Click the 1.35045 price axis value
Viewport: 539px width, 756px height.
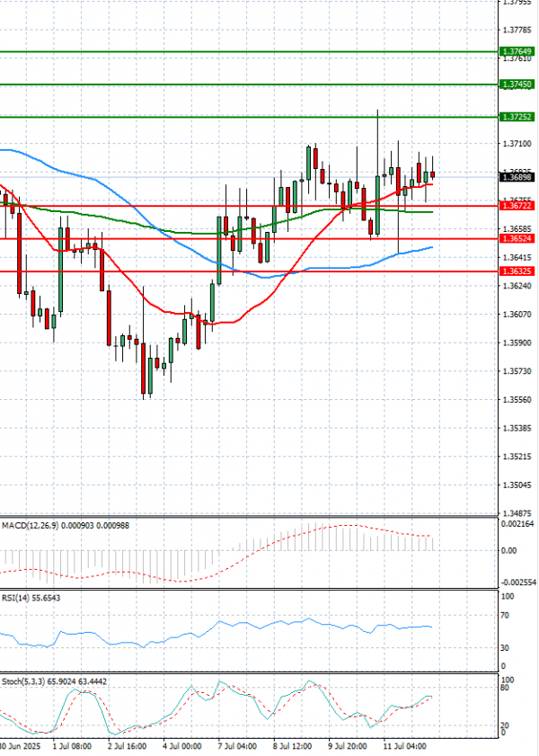tap(517, 485)
